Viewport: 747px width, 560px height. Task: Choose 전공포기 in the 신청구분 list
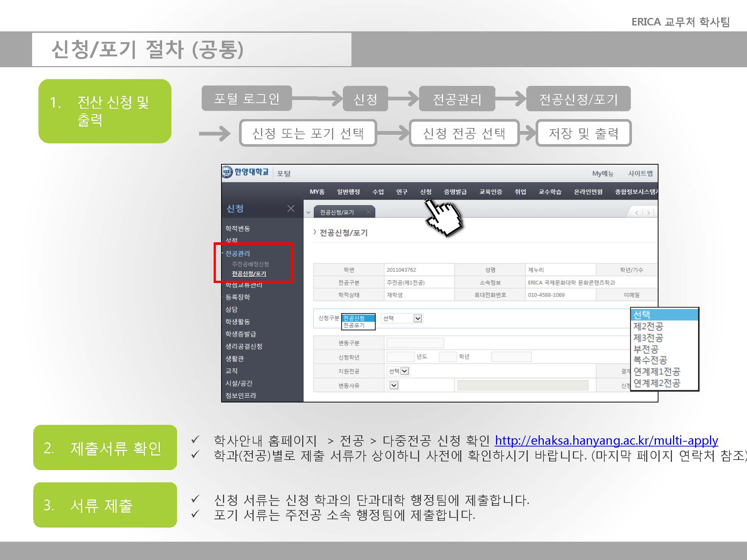point(358,326)
